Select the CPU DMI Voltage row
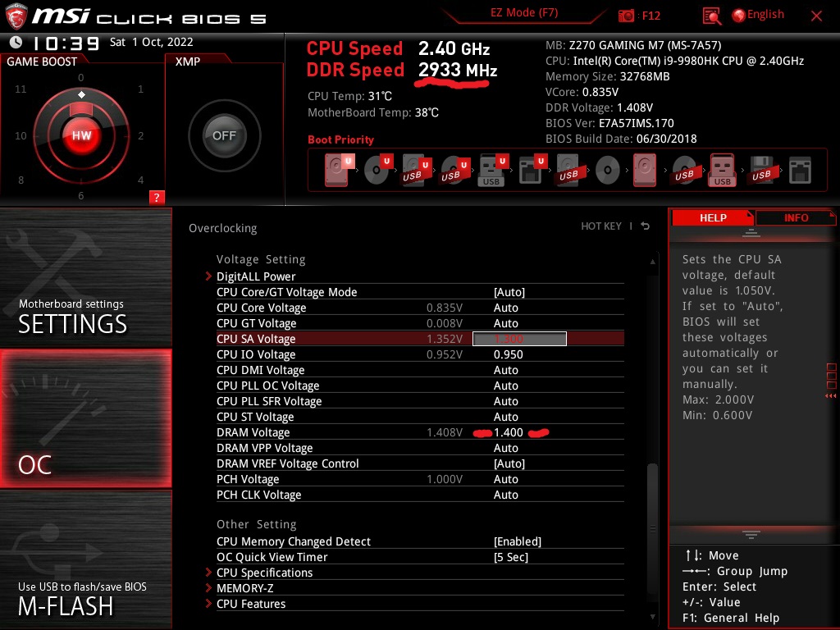Image resolution: width=840 pixels, height=630 pixels. point(420,370)
